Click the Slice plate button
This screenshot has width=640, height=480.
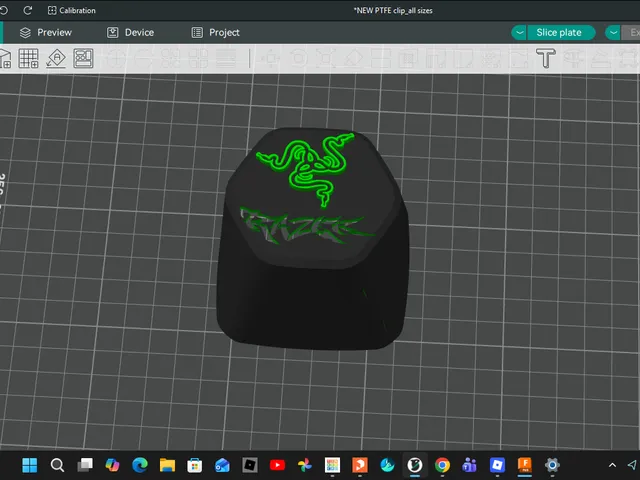[x=561, y=33]
